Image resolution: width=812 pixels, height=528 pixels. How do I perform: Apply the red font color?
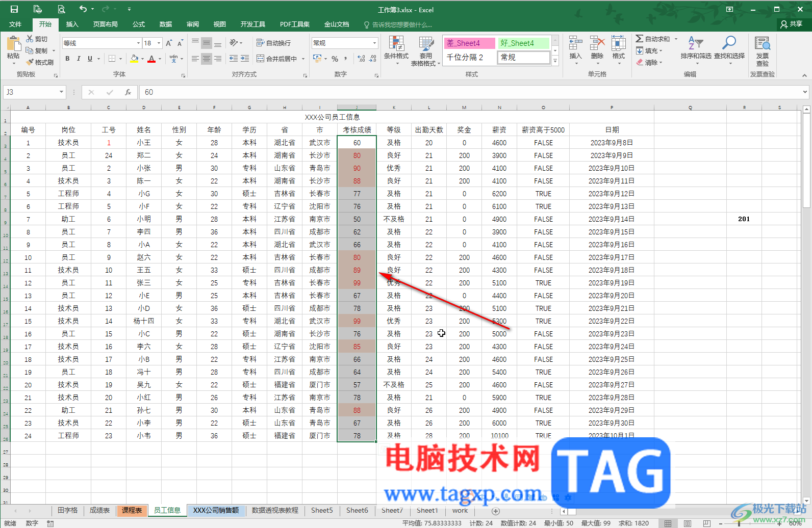[x=151, y=59]
